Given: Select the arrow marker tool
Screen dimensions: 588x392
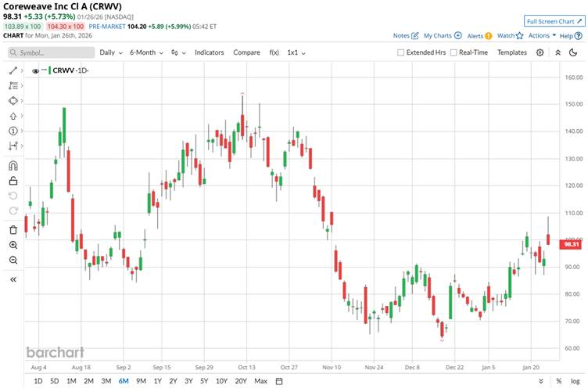Looking at the screenshot, I should coord(13,116).
